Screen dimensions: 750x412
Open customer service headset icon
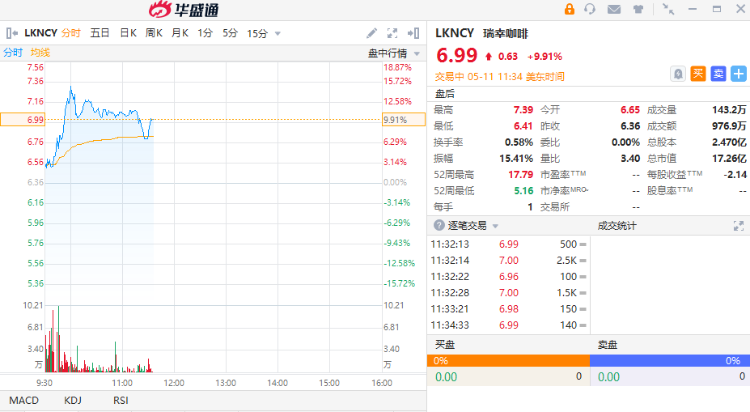(590, 10)
